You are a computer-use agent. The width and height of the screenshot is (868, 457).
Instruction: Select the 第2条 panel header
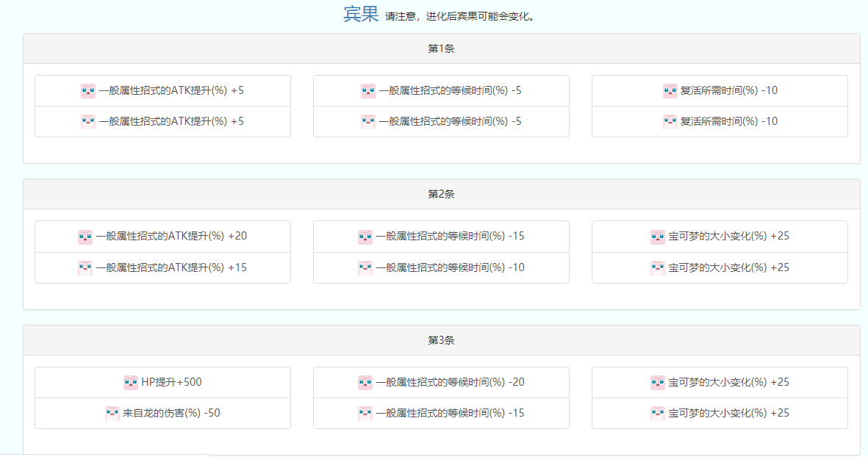click(x=441, y=194)
